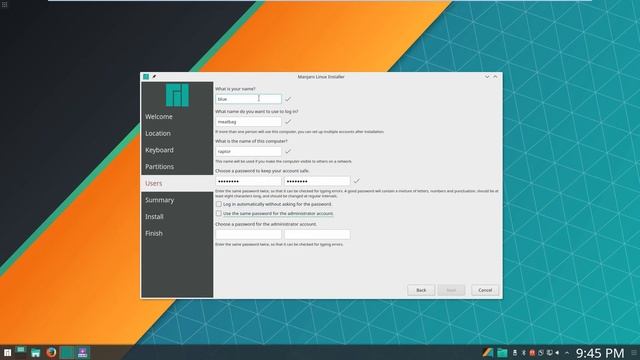Open the desktop toolbox in top-left corner
This screenshot has width=640, height=360.
click(4, 4)
